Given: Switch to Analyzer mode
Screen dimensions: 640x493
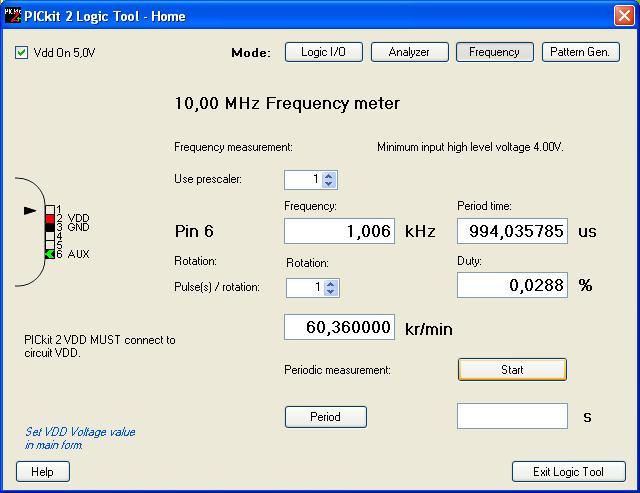Looking at the screenshot, I should click(409, 52).
